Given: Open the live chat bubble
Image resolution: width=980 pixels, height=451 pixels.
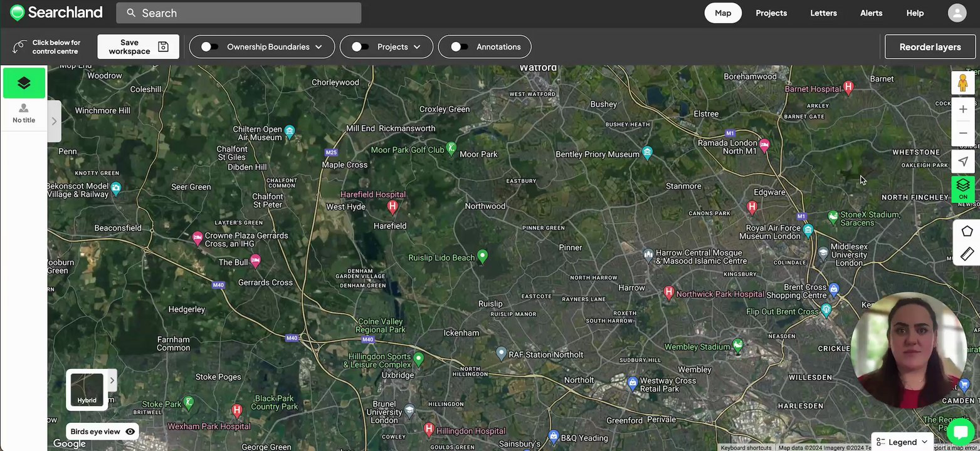Looking at the screenshot, I should [x=959, y=432].
